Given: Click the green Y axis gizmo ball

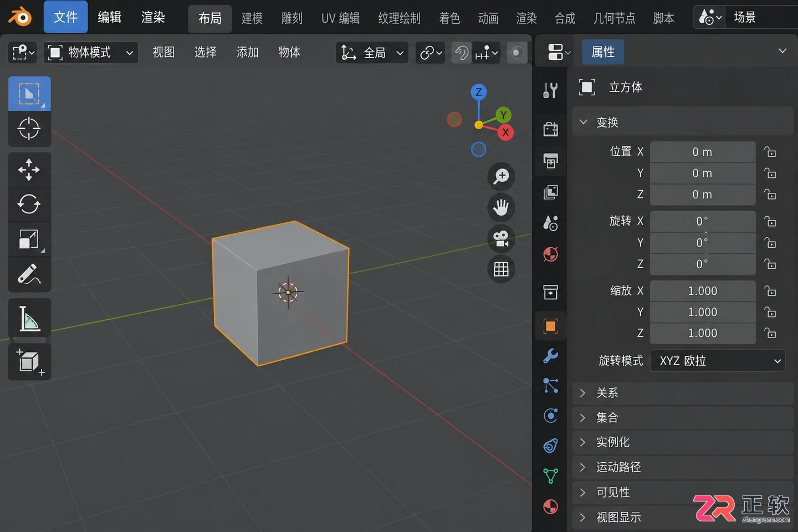Looking at the screenshot, I should [503, 115].
